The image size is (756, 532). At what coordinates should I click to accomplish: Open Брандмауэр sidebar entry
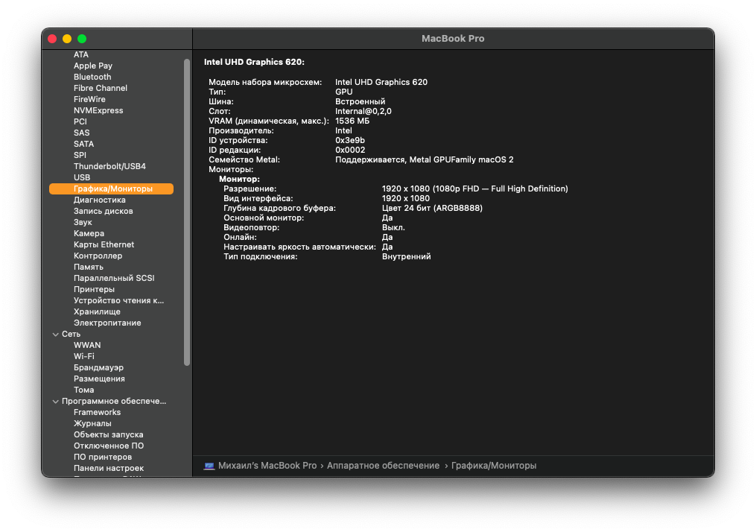(99, 367)
